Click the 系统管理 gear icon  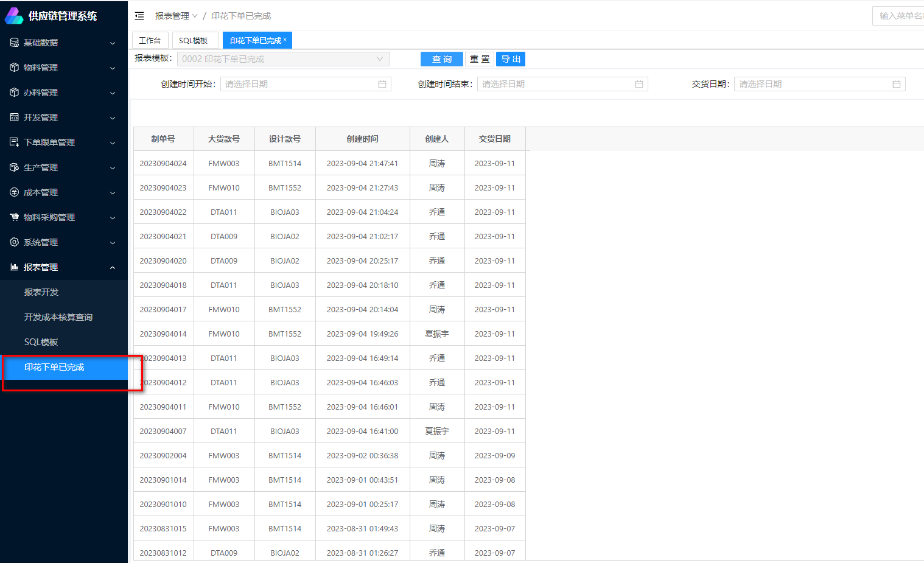[15, 242]
